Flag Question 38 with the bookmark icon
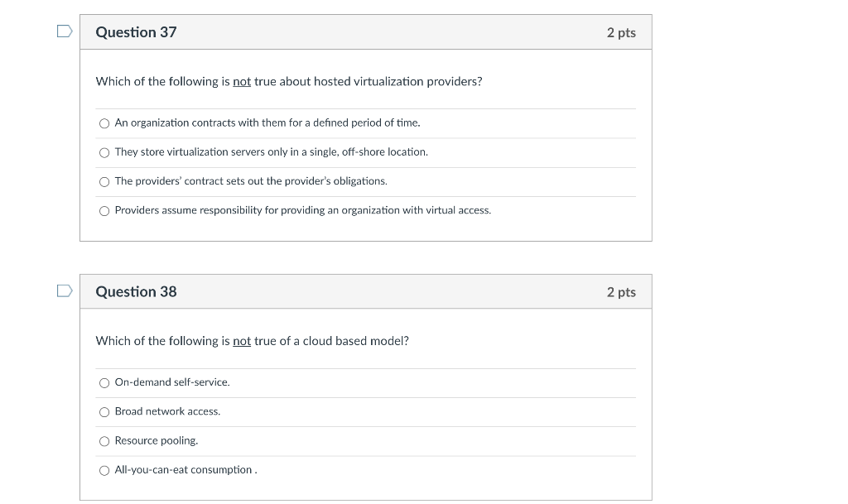848x504 pixels. pyautogui.click(x=64, y=291)
